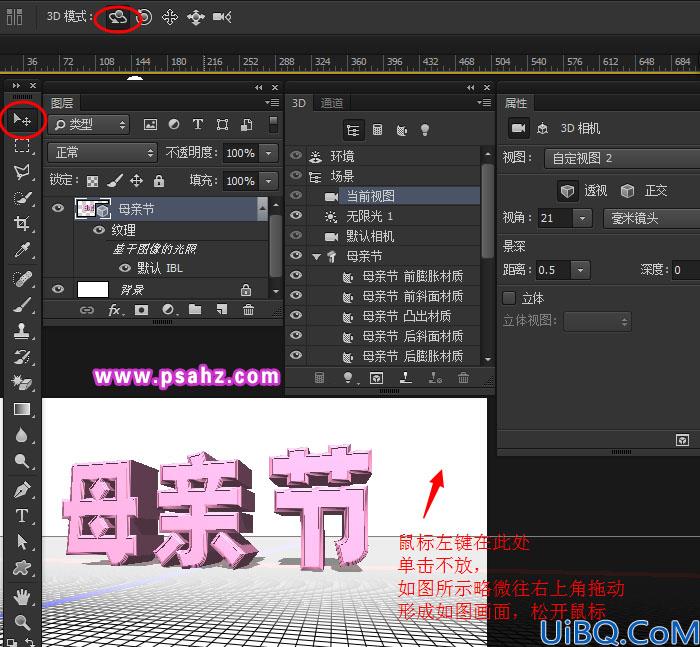Select 正交 orthographic camera button
Image resolution: width=700 pixels, height=647 pixels.
(627, 191)
